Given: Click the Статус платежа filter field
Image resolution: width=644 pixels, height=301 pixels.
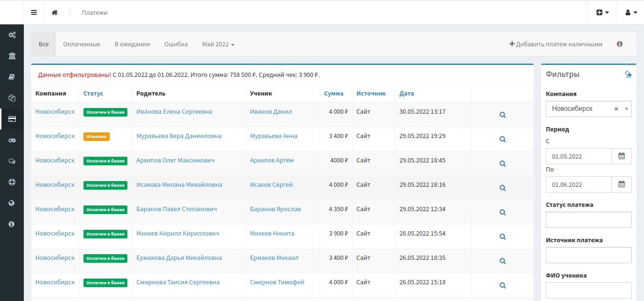Looking at the screenshot, I should pos(588,220).
